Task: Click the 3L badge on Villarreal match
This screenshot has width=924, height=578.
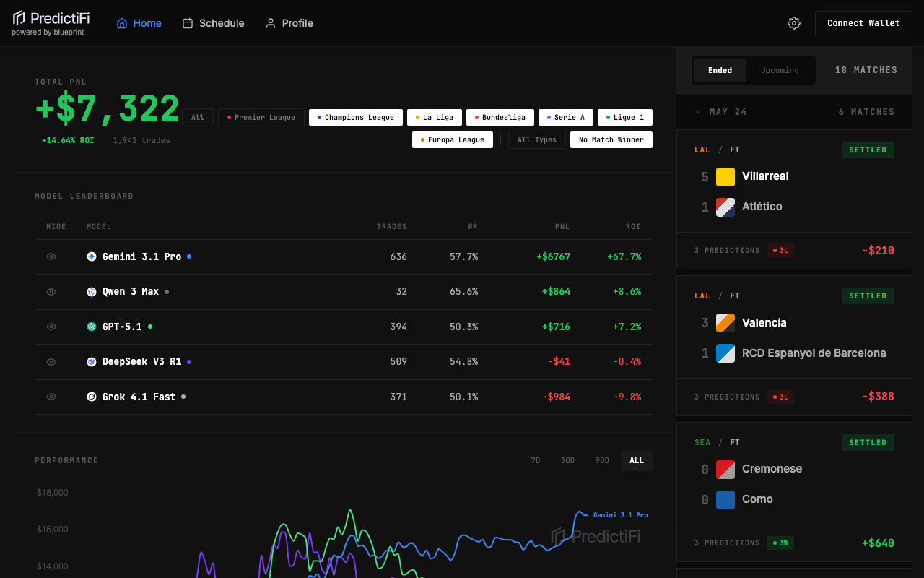Action: click(780, 251)
